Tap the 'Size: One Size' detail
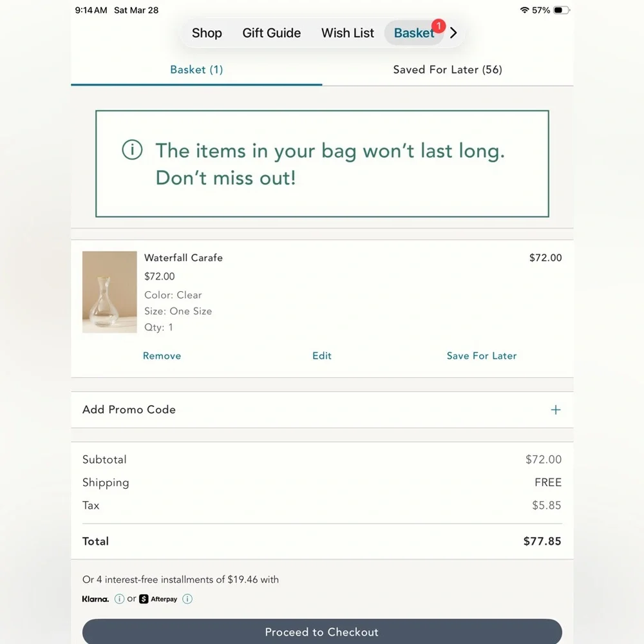 [x=178, y=311]
